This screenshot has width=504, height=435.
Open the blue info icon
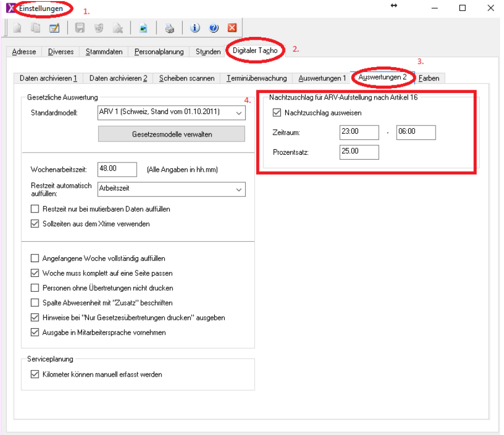pos(194,29)
